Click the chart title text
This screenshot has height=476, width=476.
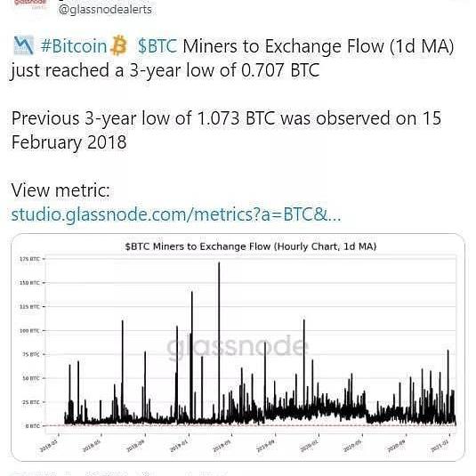tap(251, 246)
